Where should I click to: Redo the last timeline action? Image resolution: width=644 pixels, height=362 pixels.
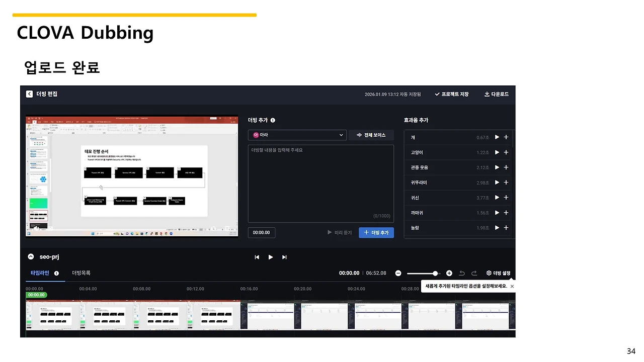(474, 273)
